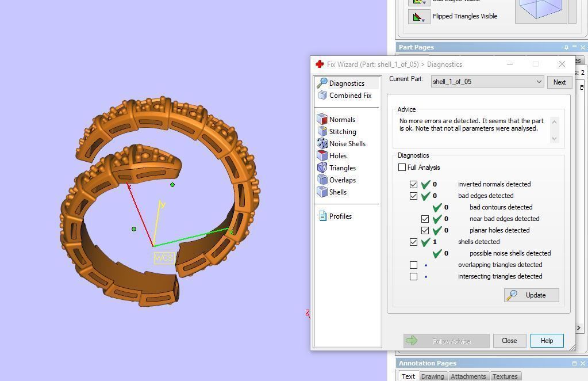This screenshot has width=588, height=381.
Task: Switch to the Text annotation tab
Action: [408, 376]
